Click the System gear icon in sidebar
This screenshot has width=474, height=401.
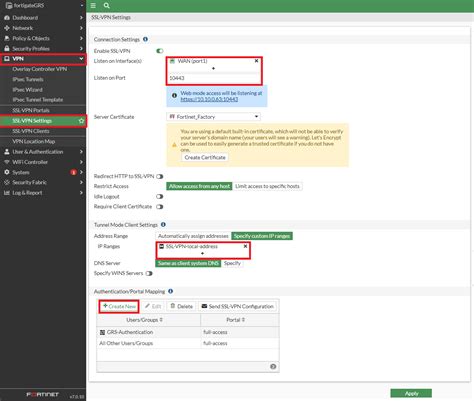click(7, 172)
